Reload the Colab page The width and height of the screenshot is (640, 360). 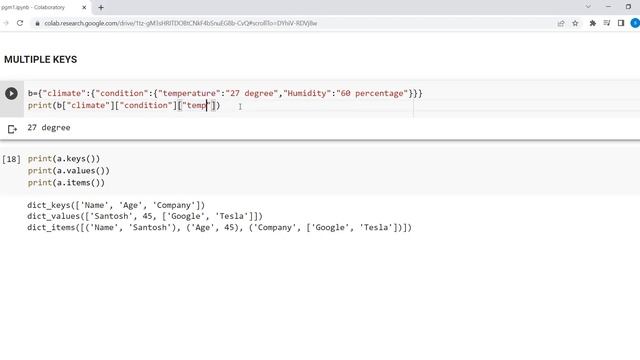pyautogui.click(x=20, y=23)
